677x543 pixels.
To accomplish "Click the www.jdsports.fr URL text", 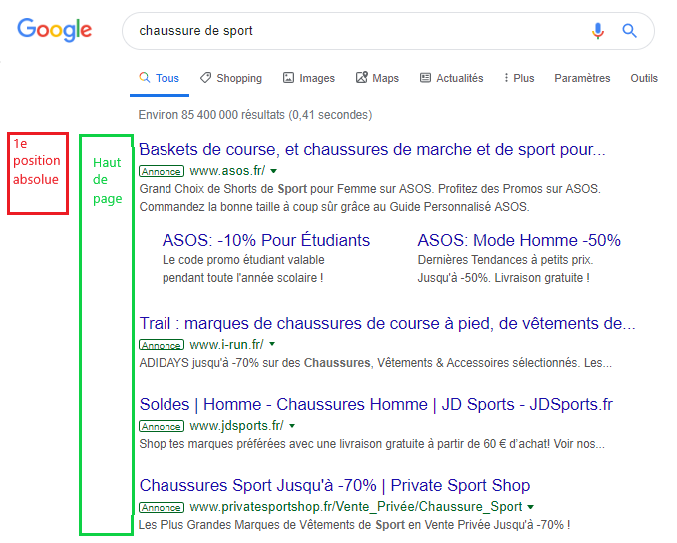I will [237, 426].
